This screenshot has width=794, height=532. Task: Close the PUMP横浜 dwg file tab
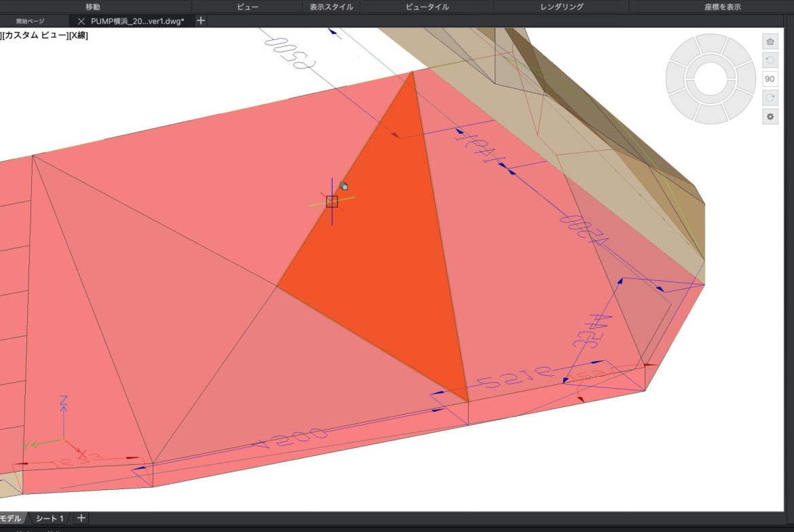81,21
